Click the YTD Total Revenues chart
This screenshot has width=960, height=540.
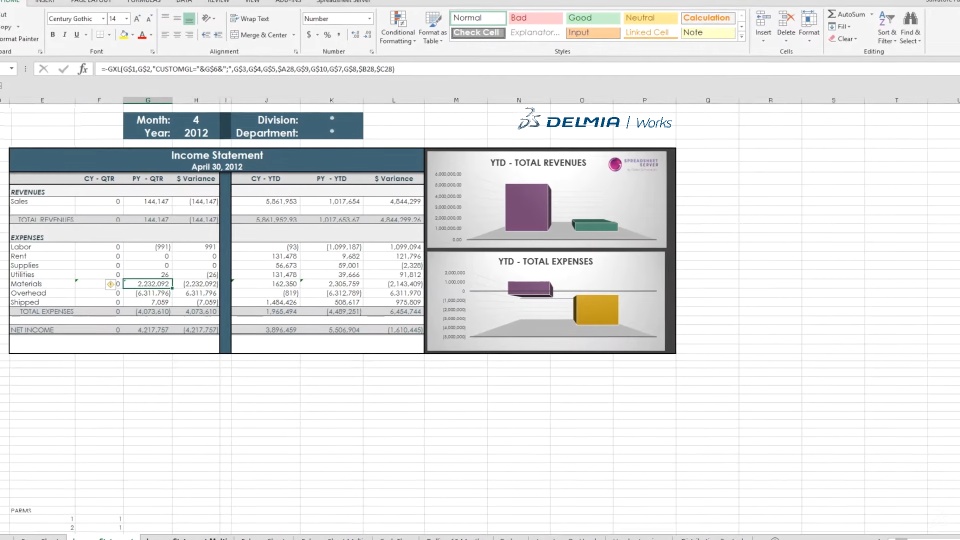(x=546, y=200)
